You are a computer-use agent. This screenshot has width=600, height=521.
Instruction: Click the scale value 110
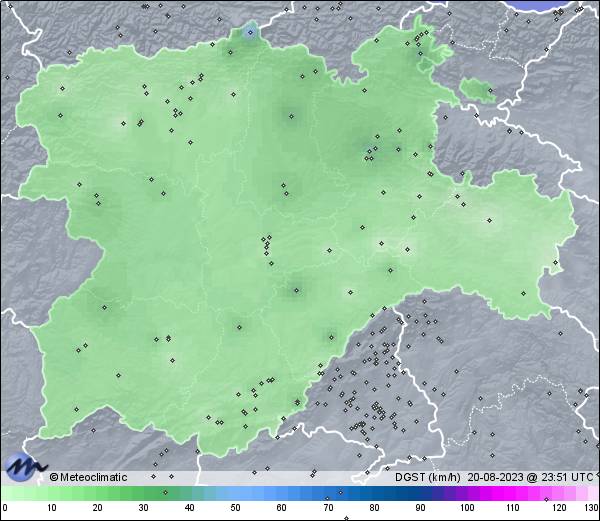[x=513, y=508]
